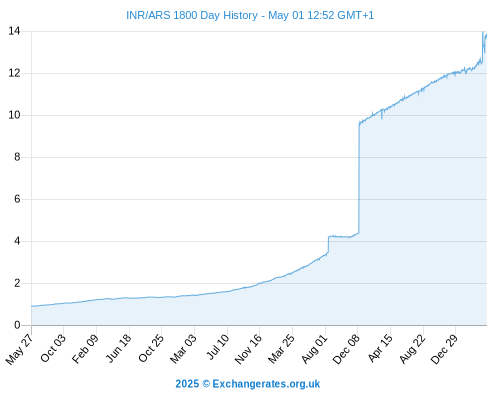This screenshot has width=495, height=400.
Task: Select the Oct 25 x-axis label
Action: (151, 348)
